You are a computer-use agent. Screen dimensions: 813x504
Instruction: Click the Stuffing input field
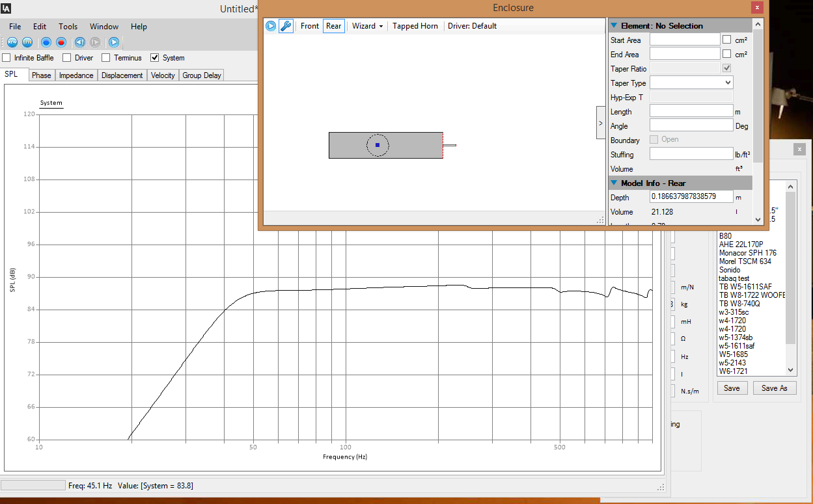click(x=691, y=154)
